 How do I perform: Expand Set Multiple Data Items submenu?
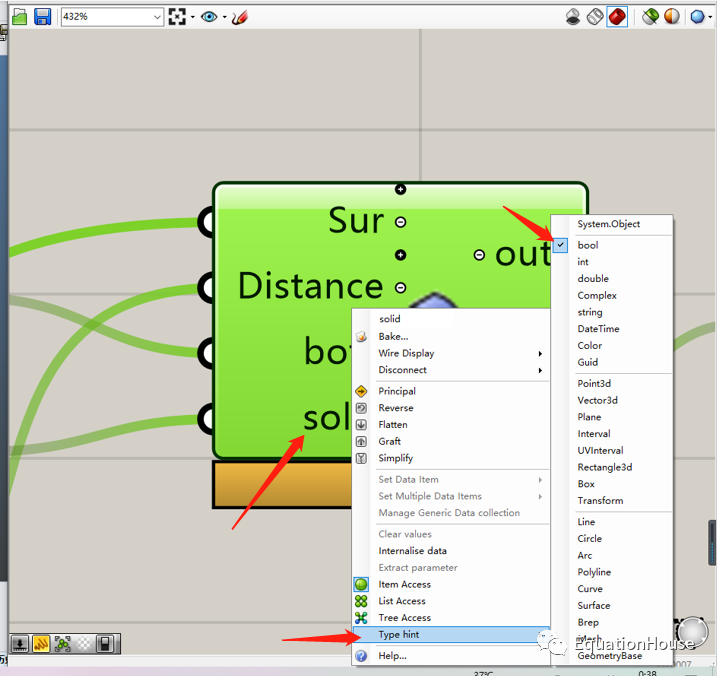click(x=540, y=497)
